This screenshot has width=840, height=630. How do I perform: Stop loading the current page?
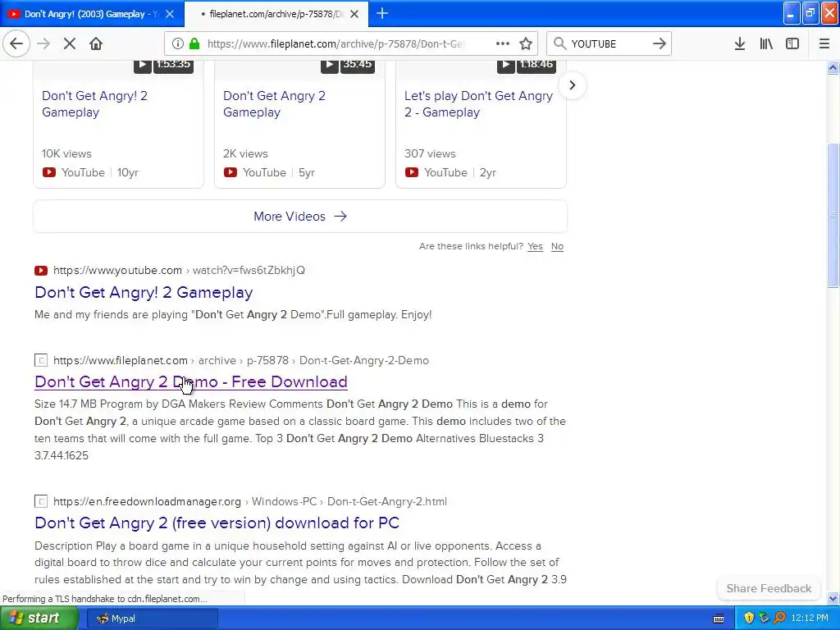tap(70, 43)
